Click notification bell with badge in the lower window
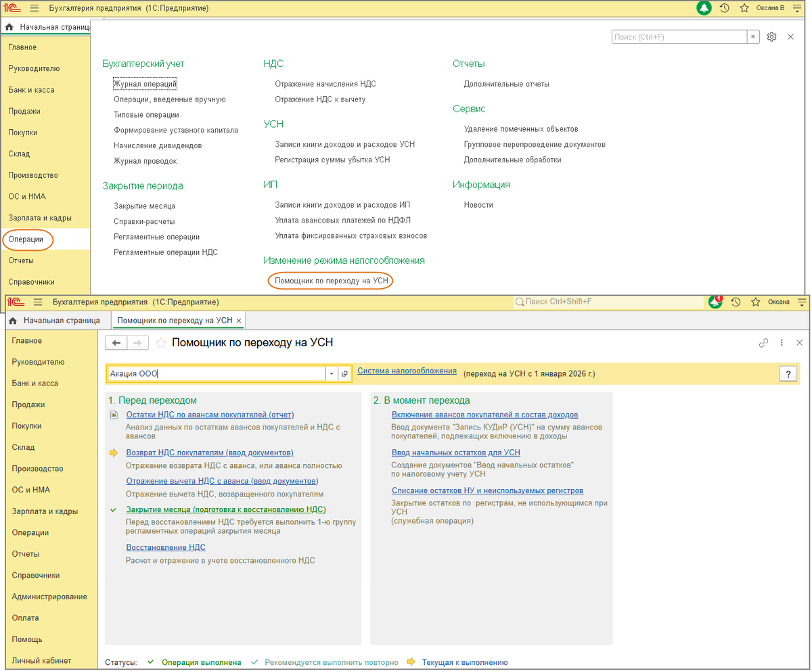Image resolution: width=812 pixels, height=671 pixels. [715, 302]
